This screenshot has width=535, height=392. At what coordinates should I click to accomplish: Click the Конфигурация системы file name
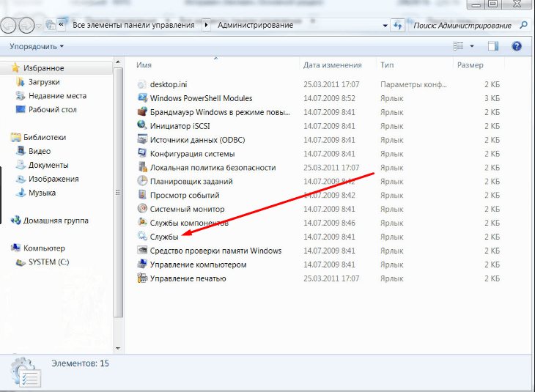tap(193, 154)
